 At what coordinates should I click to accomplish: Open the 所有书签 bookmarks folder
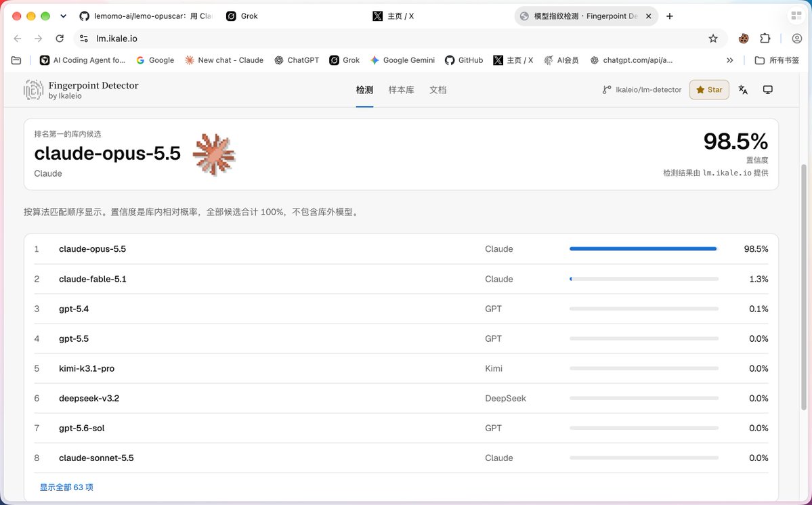point(777,60)
